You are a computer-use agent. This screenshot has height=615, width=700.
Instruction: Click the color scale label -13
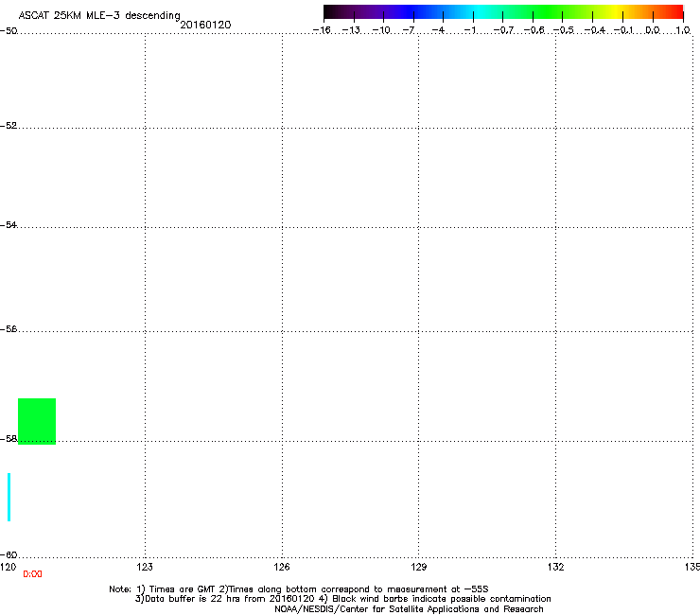tap(351, 30)
